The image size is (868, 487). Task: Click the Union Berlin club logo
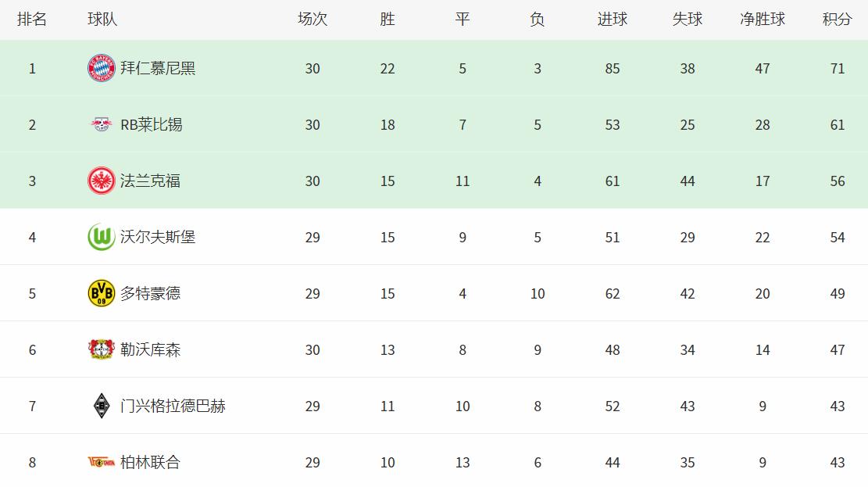tap(102, 462)
